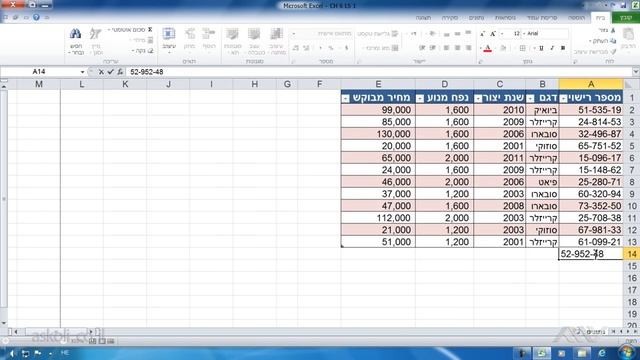This screenshot has width=640, height=360.
Task: Click the percent style icon
Action: pyautogui.click(x=331, y=48)
